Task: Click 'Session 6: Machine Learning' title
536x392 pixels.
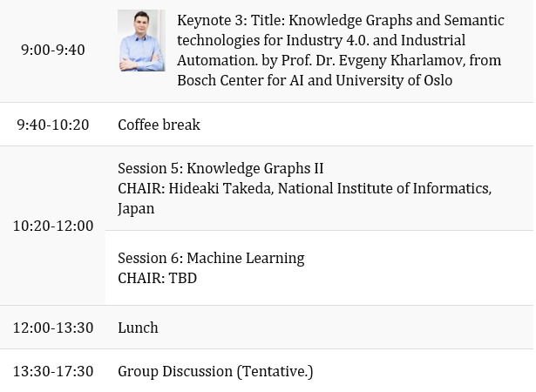Action: (x=211, y=258)
